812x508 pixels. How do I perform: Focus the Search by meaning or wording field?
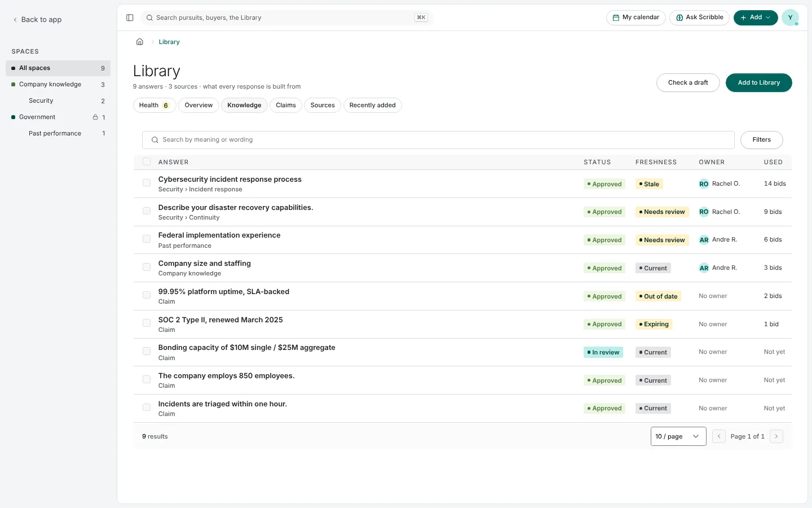[x=438, y=140]
